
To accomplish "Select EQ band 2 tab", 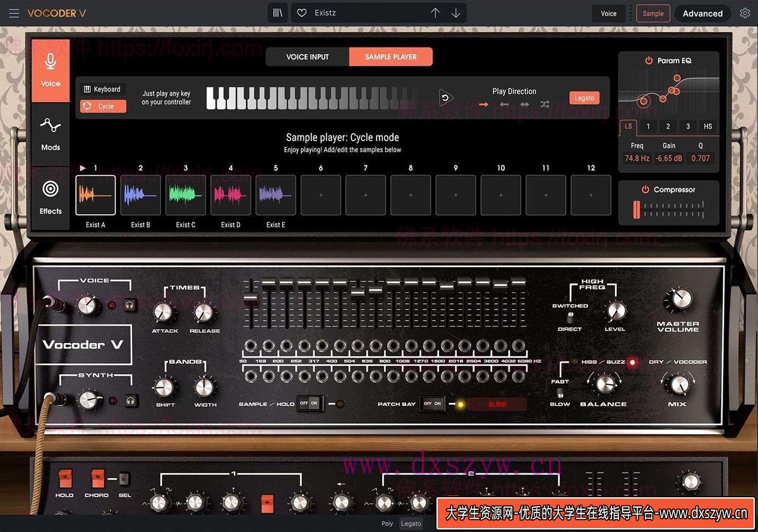I will point(668,126).
